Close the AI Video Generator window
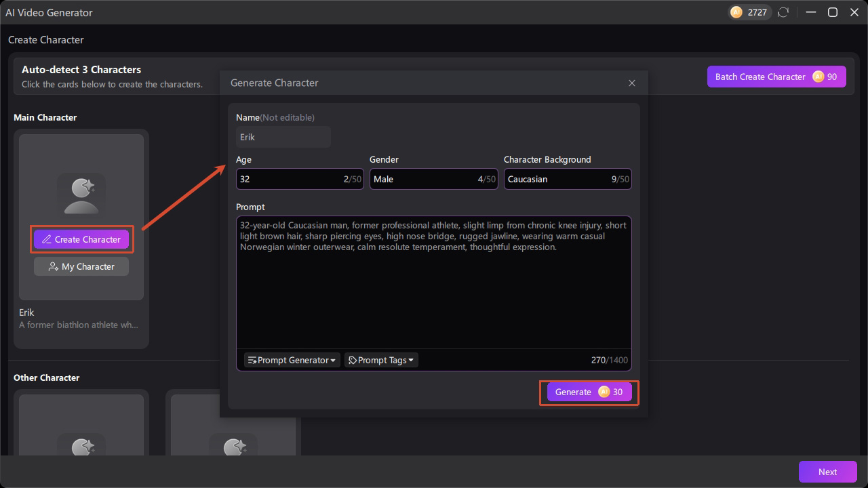The width and height of the screenshot is (868, 488). (854, 12)
